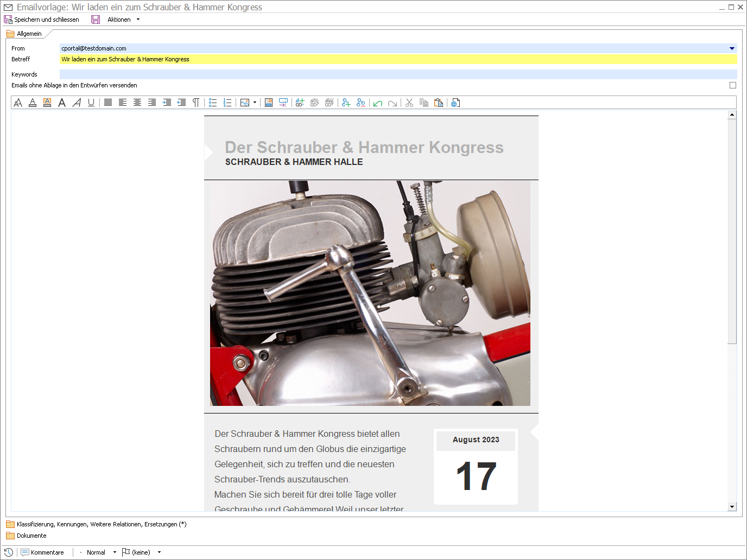
Task: Open the font selection tool
Action: (18, 103)
